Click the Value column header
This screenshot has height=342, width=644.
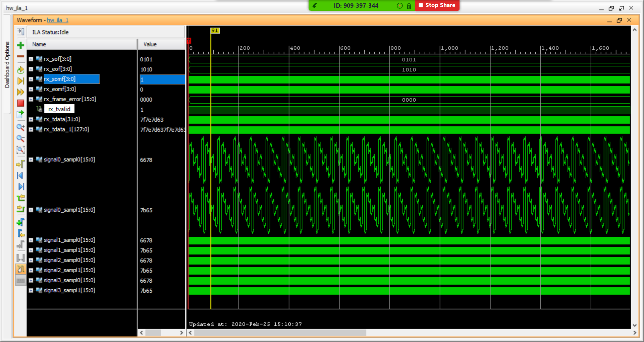[161, 44]
